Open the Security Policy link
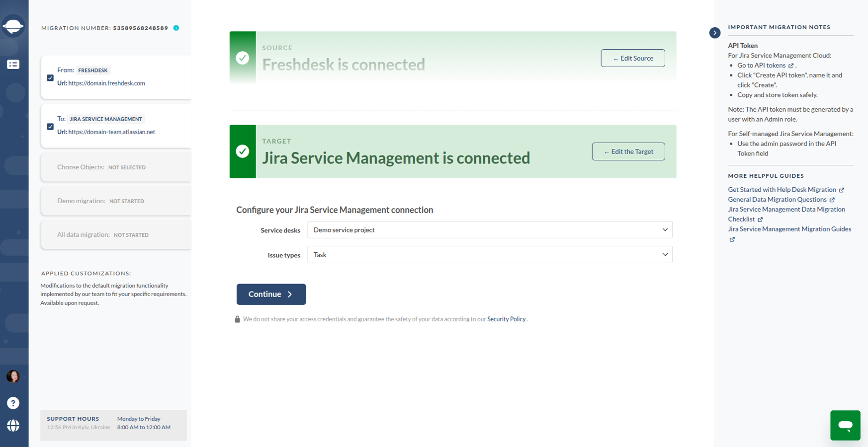 (x=506, y=319)
